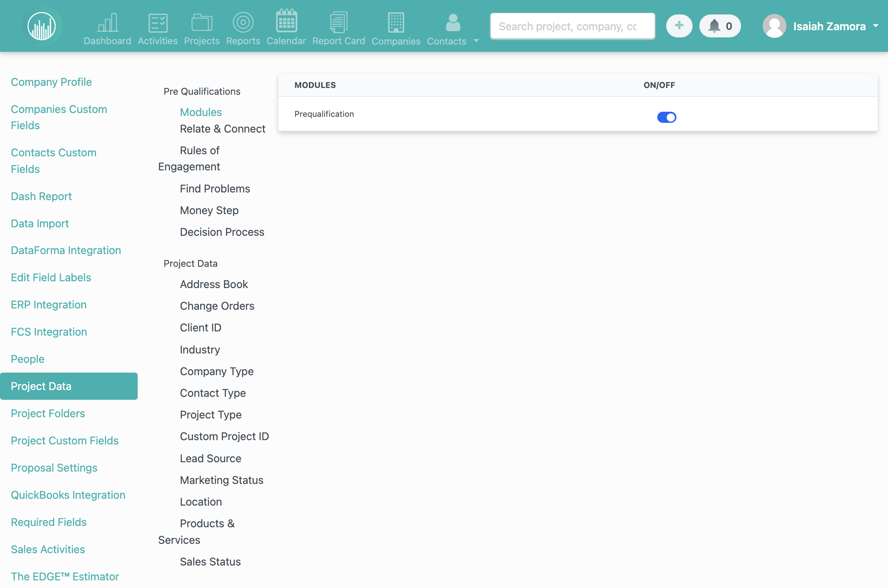Click the user avatar picture
Image resolution: width=888 pixels, height=588 pixels.
point(775,26)
